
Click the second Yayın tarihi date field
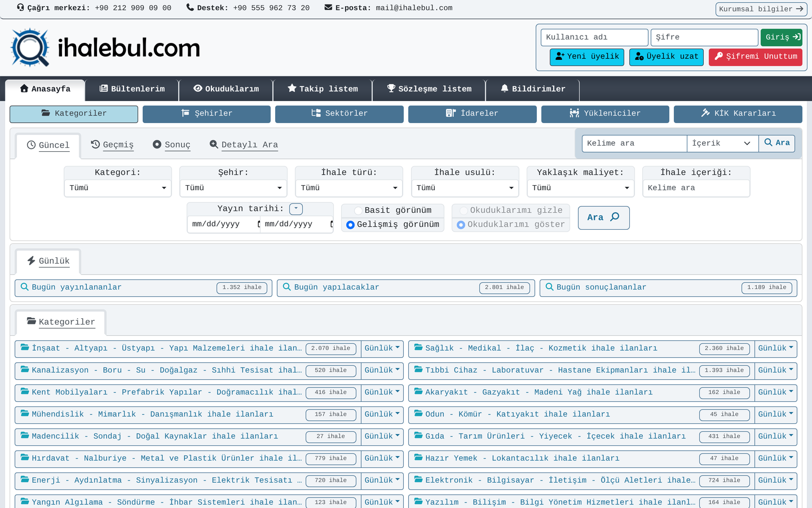click(x=297, y=224)
